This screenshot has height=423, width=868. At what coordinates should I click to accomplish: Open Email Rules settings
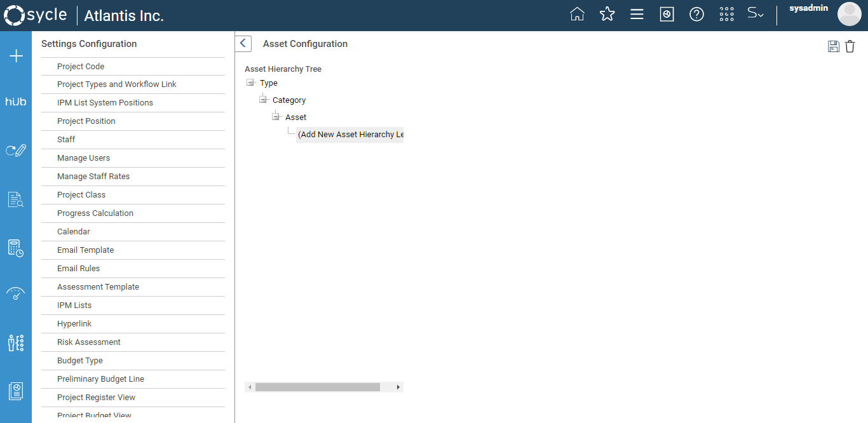(133, 269)
